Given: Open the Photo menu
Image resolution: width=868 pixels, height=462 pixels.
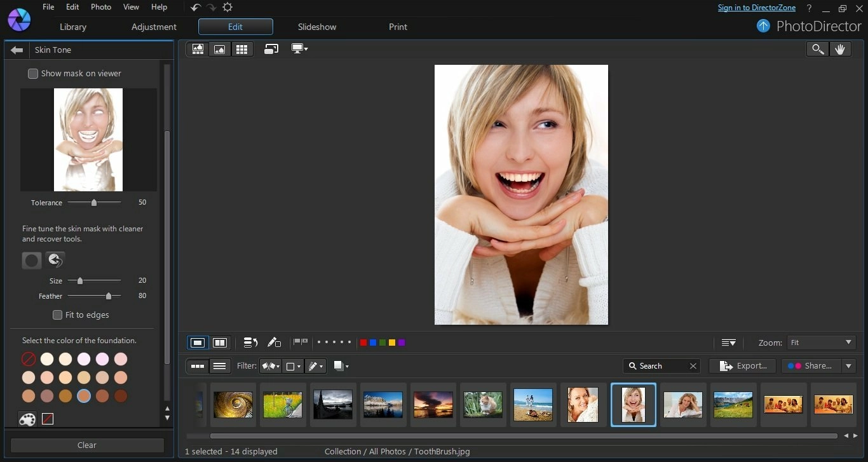Looking at the screenshot, I should pyautogui.click(x=101, y=7).
